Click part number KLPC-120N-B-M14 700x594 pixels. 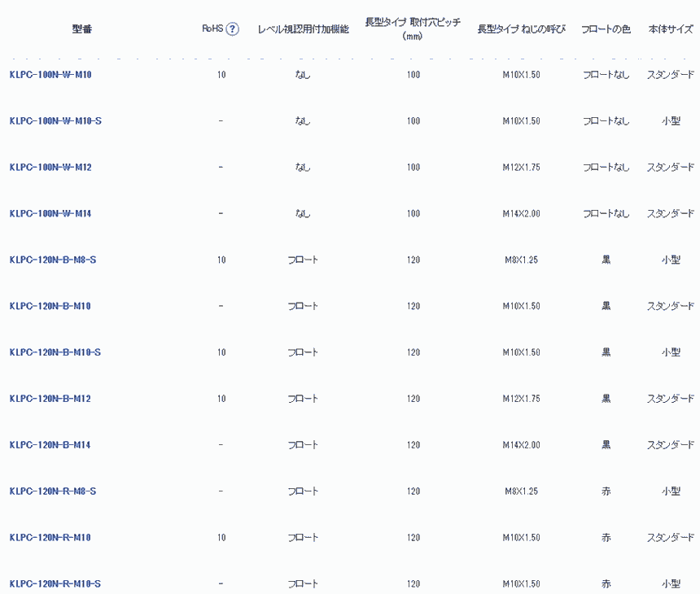(50, 445)
